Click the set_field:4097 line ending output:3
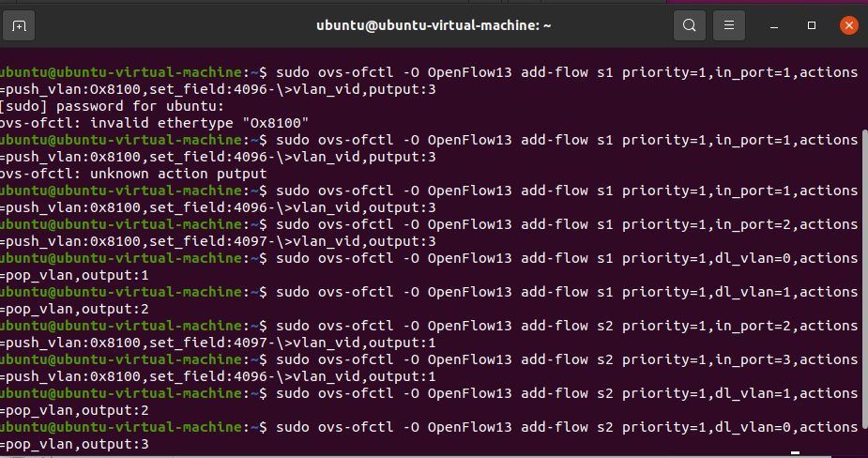The image size is (868, 458). 218,241
